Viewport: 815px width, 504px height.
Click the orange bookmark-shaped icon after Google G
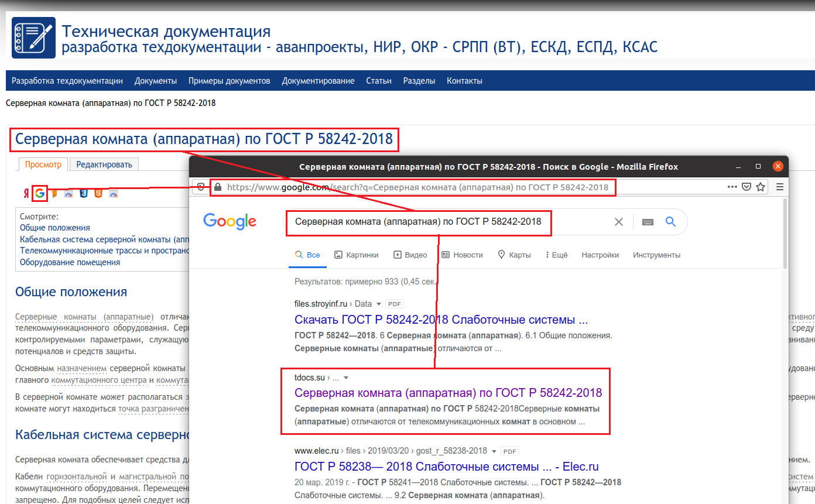point(54,193)
